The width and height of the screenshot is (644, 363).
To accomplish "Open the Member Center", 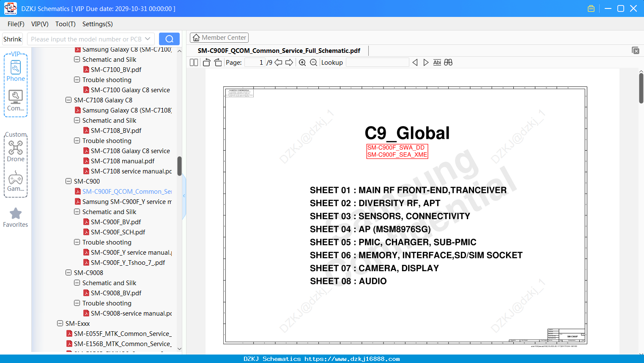I will point(219,38).
